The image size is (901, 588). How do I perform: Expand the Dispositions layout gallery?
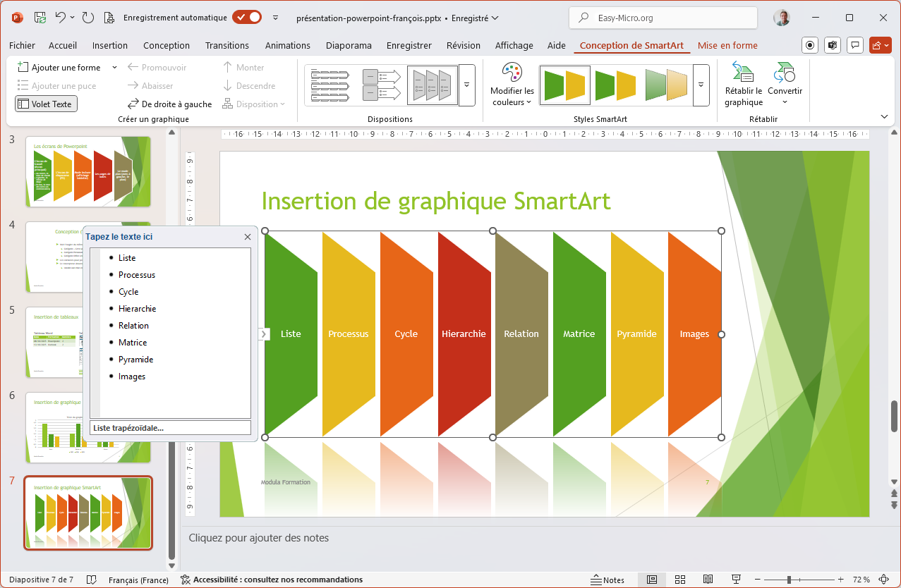point(466,85)
